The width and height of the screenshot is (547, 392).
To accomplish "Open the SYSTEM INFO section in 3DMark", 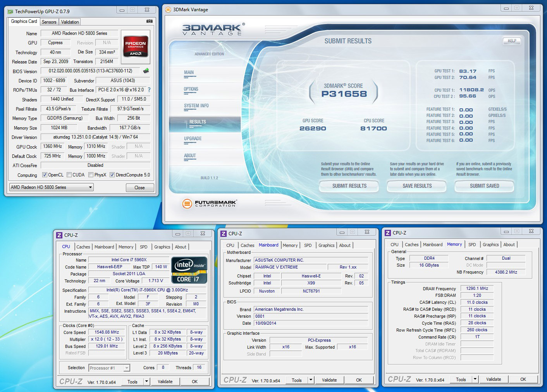I will coord(196,106).
